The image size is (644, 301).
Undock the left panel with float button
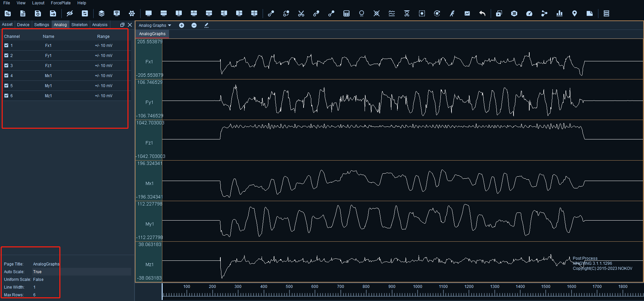pos(122,25)
